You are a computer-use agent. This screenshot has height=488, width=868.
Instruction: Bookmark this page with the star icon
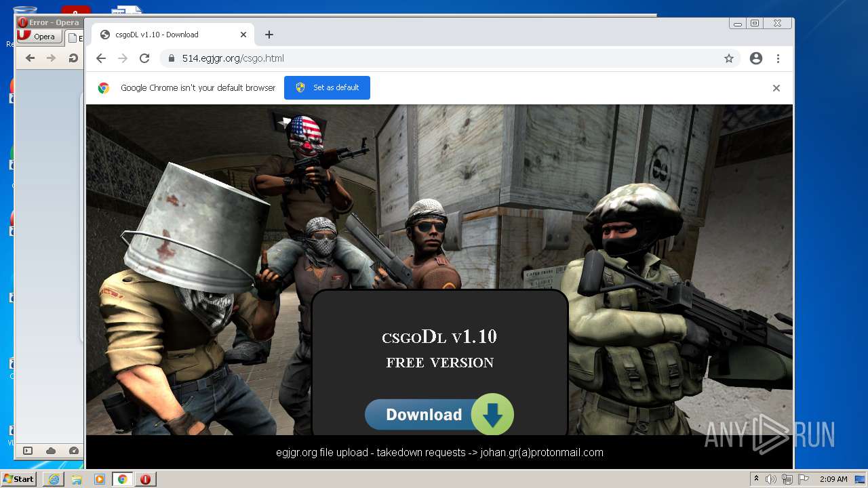click(x=729, y=58)
